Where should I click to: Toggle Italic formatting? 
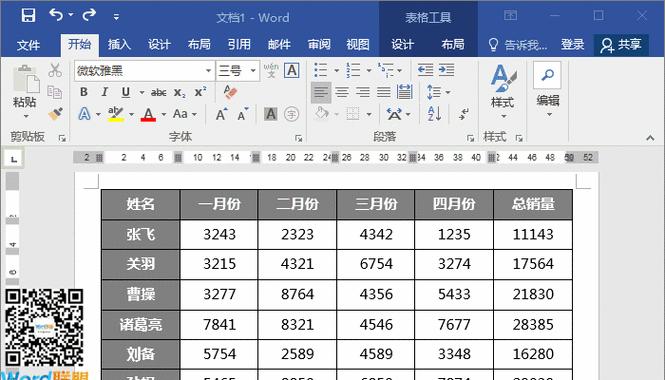pyautogui.click(x=104, y=92)
